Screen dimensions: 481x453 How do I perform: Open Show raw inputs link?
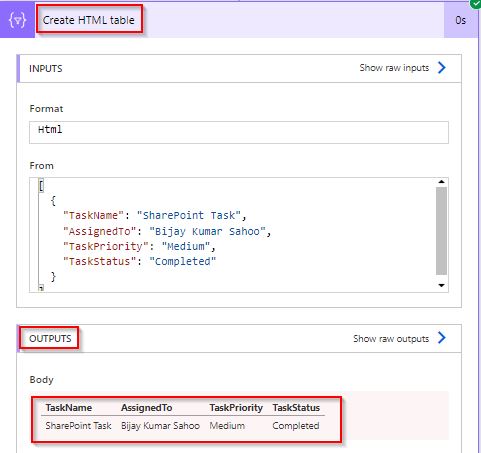pos(394,68)
